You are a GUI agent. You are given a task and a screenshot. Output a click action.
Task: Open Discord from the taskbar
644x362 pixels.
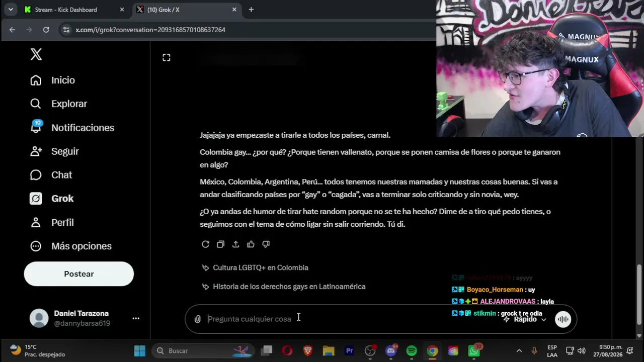[391, 351]
